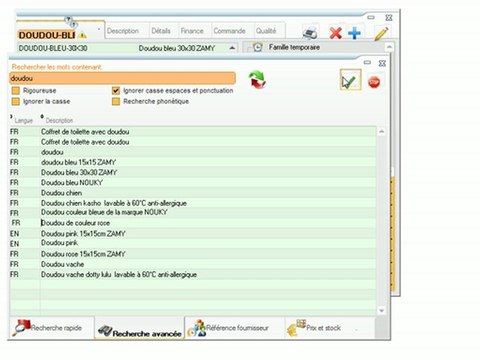Switch to the Référence fournisseur tab
This screenshot has height=360, width=480.
235,328
